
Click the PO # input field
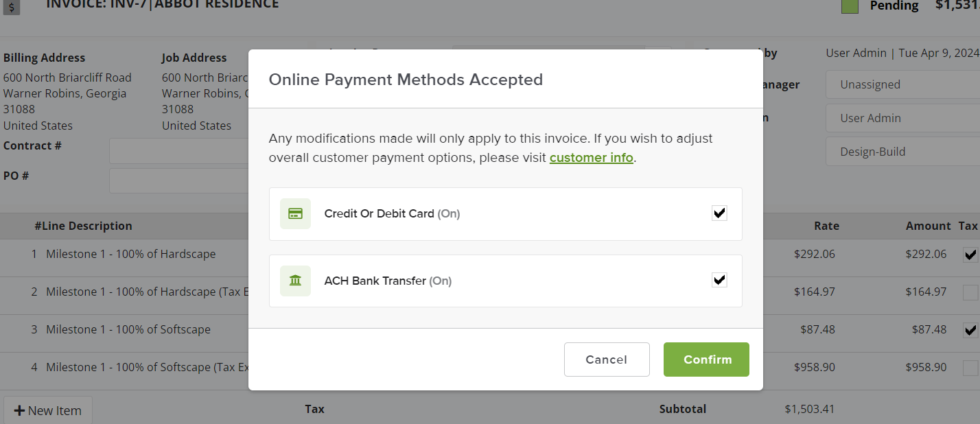pyautogui.click(x=178, y=181)
